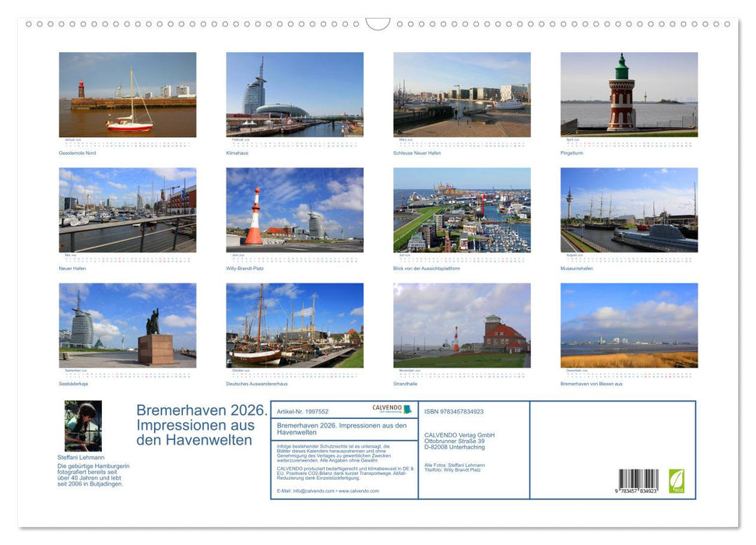756x545 pixels.
Task: Click the Geestemole Nord caption
Action: pyautogui.click(x=77, y=153)
